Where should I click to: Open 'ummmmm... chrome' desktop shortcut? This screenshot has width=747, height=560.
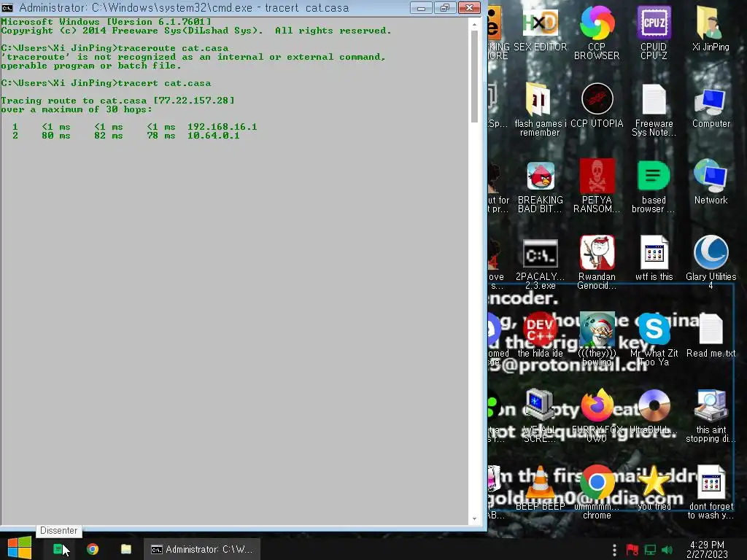pos(597,492)
